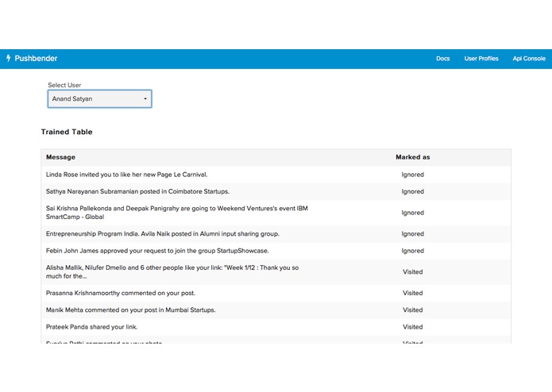The width and height of the screenshot is (552, 392).
Task: Expand the Select User dropdown showing Anand Satyan
Action: 99,98
